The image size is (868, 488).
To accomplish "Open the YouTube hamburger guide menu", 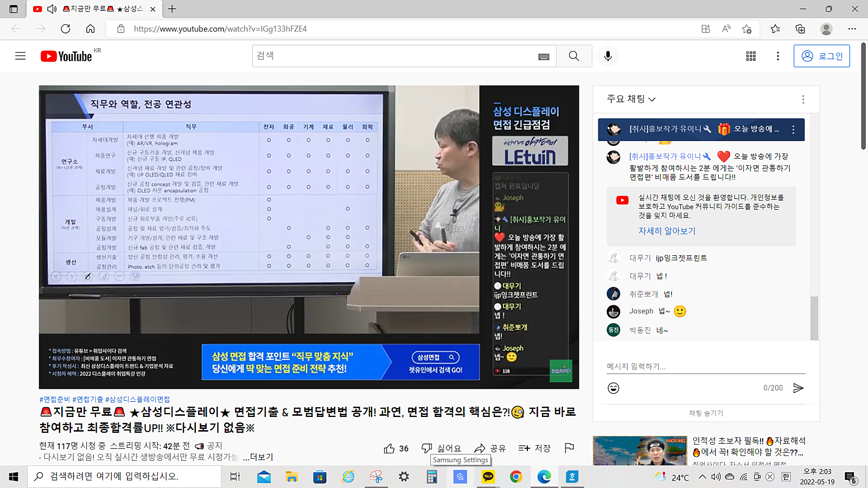I will coord(20,56).
